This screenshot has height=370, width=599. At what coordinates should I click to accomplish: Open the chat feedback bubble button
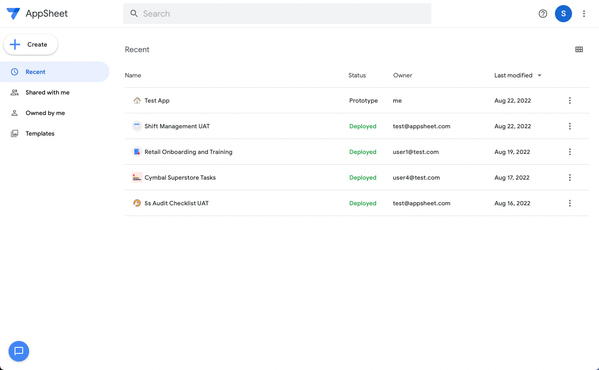19,351
